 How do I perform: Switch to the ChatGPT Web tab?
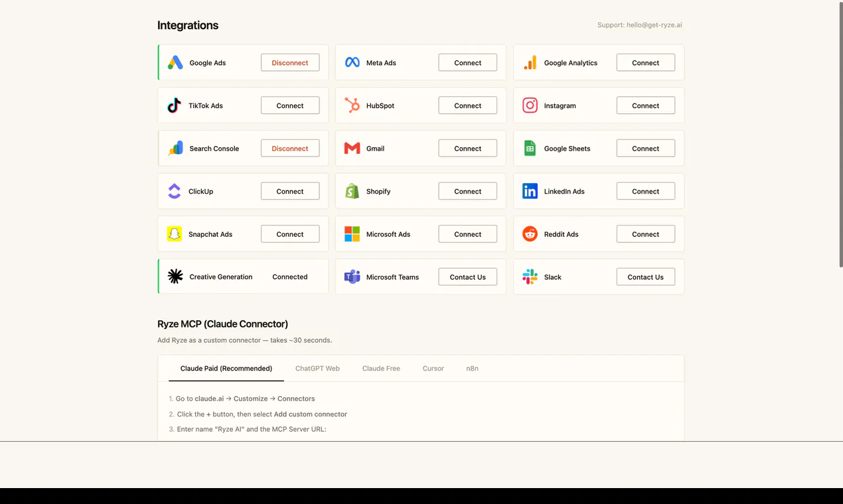[x=317, y=368]
